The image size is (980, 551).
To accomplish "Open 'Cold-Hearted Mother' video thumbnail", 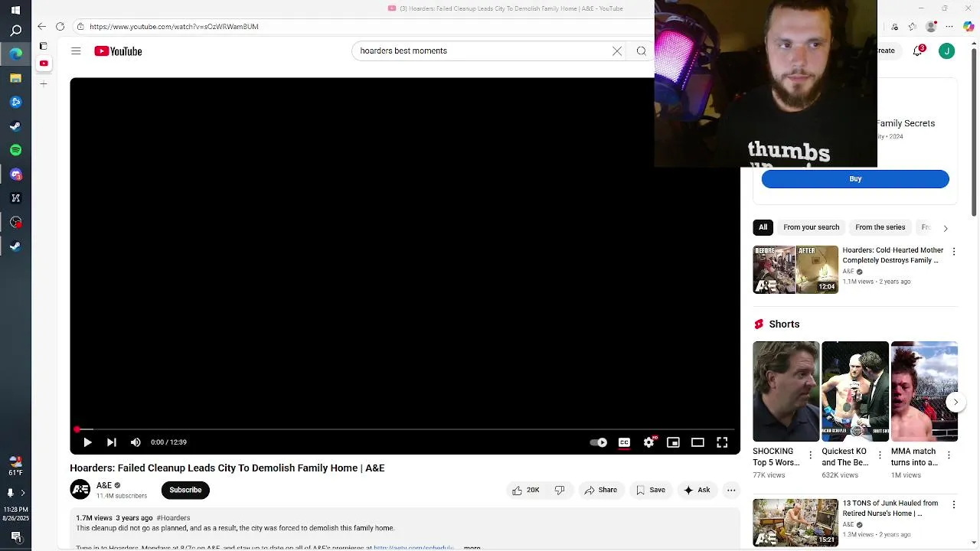I will coord(795,269).
